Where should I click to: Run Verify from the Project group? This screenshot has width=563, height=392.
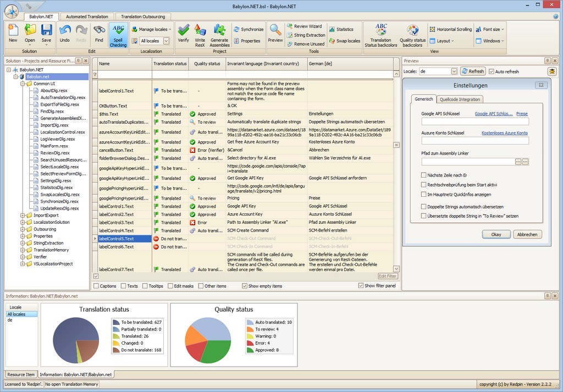[183, 34]
